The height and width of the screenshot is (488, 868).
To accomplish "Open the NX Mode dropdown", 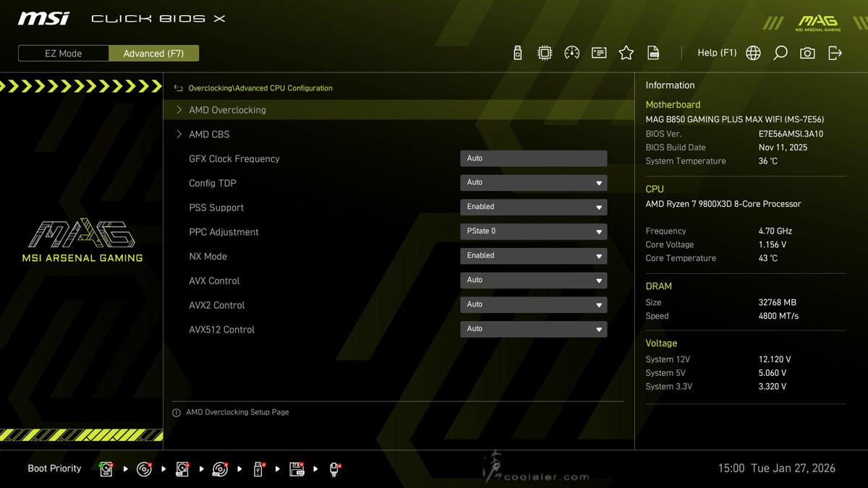I will [x=533, y=256].
